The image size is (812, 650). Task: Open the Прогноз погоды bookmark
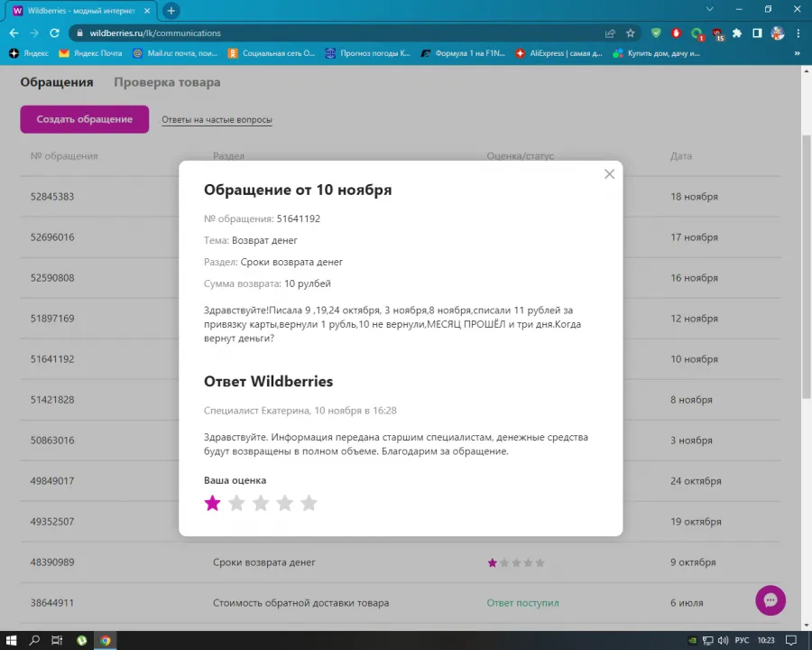pyautogui.click(x=368, y=53)
